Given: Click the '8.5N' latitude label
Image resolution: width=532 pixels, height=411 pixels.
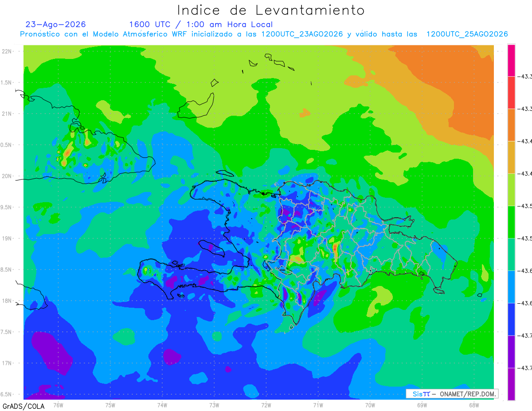Looking at the screenshot, I should (7, 270).
